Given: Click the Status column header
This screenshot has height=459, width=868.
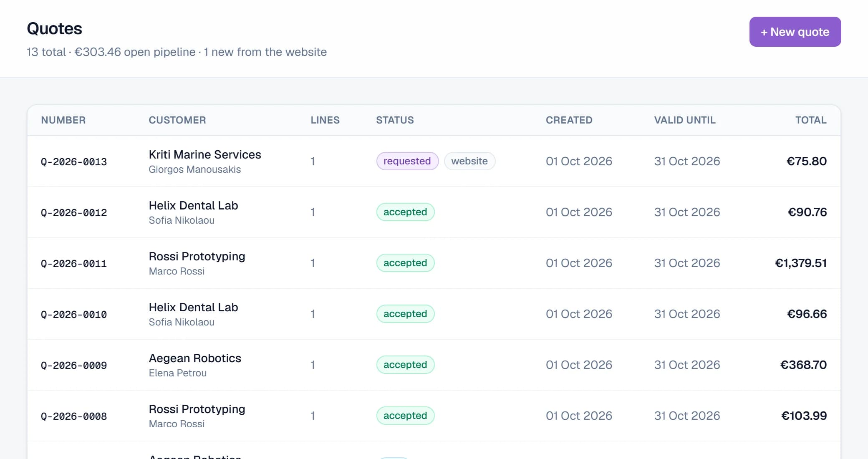Looking at the screenshot, I should click(395, 120).
